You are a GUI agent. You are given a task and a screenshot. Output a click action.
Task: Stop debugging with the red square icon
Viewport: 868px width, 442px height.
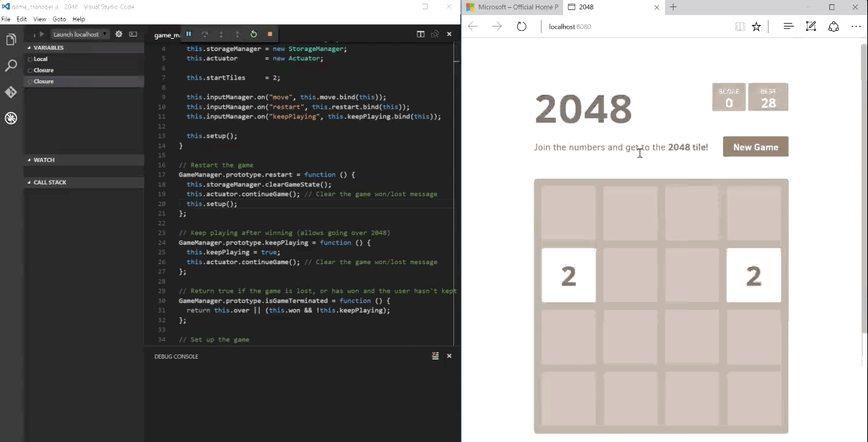coord(269,34)
